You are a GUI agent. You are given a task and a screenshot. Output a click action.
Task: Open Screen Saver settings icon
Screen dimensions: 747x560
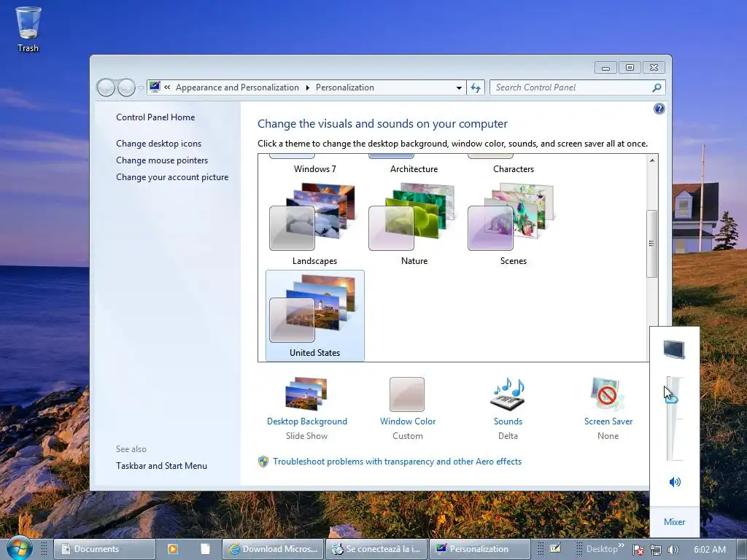point(608,394)
